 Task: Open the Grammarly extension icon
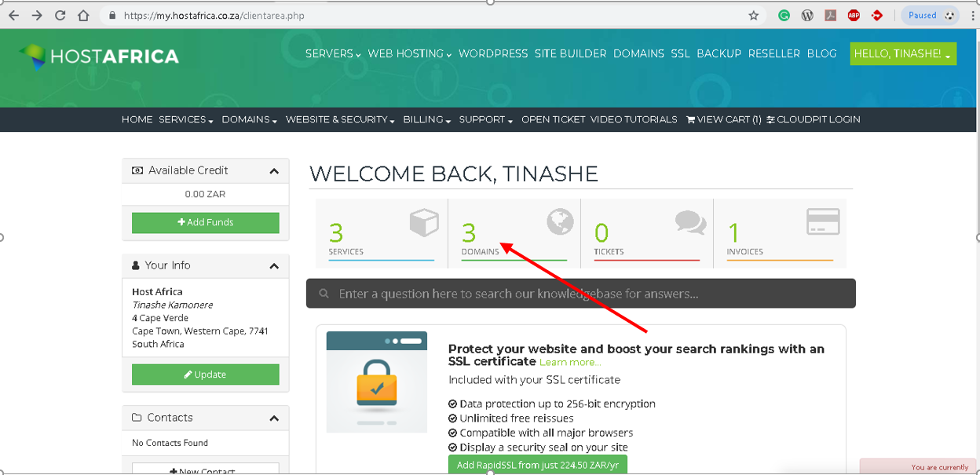point(784,15)
